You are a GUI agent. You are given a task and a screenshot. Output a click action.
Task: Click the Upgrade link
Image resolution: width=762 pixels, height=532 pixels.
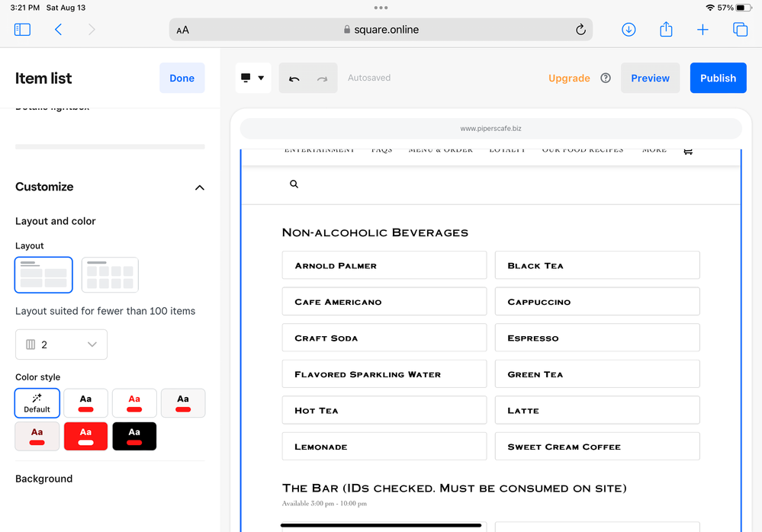569,78
